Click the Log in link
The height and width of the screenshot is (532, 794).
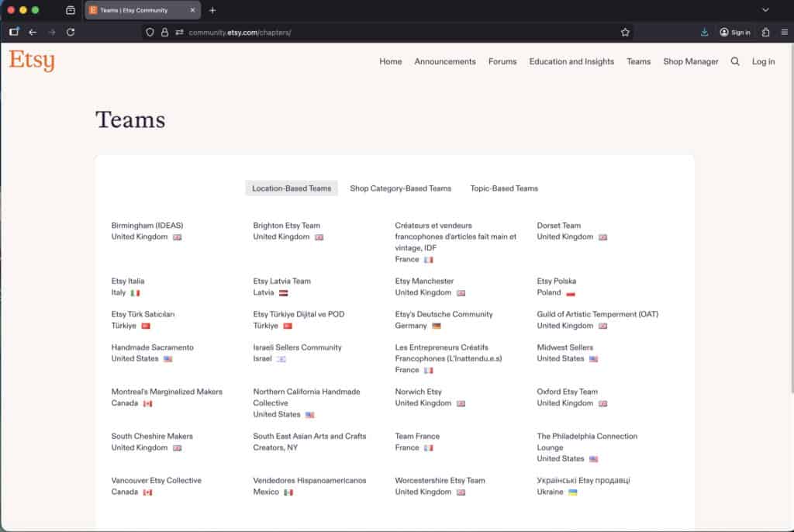(763, 61)
